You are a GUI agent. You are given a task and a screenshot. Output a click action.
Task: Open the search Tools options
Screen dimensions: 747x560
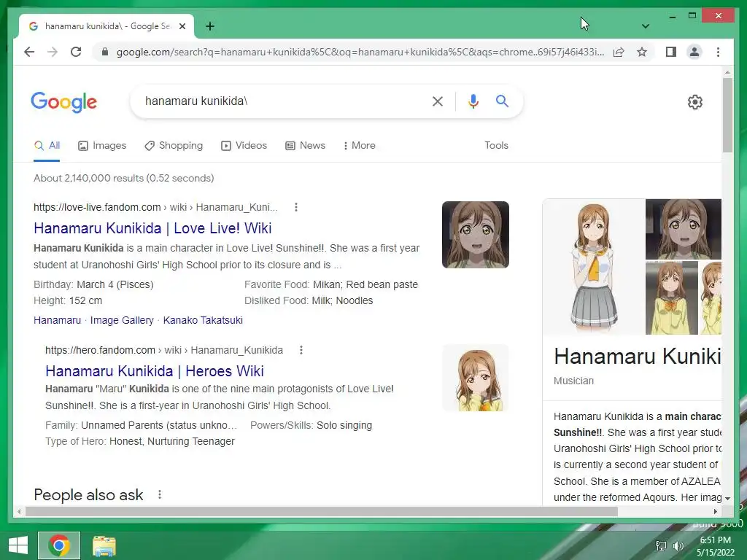click(x=496, y=146)
